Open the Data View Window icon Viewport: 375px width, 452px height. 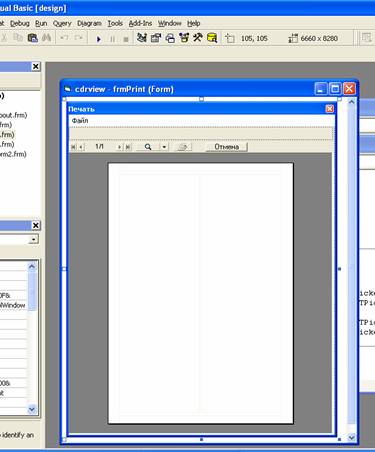(212, 38)
